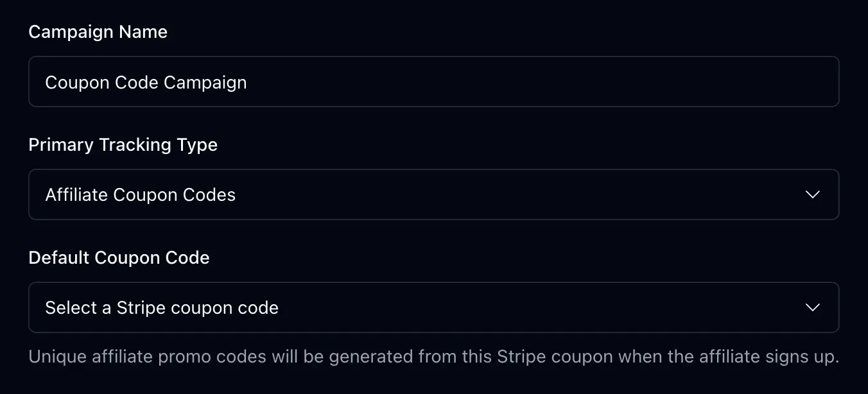Select the "Affiliate Coupon Codes" value
868x394 pixels.
click(x=140, y=194)
